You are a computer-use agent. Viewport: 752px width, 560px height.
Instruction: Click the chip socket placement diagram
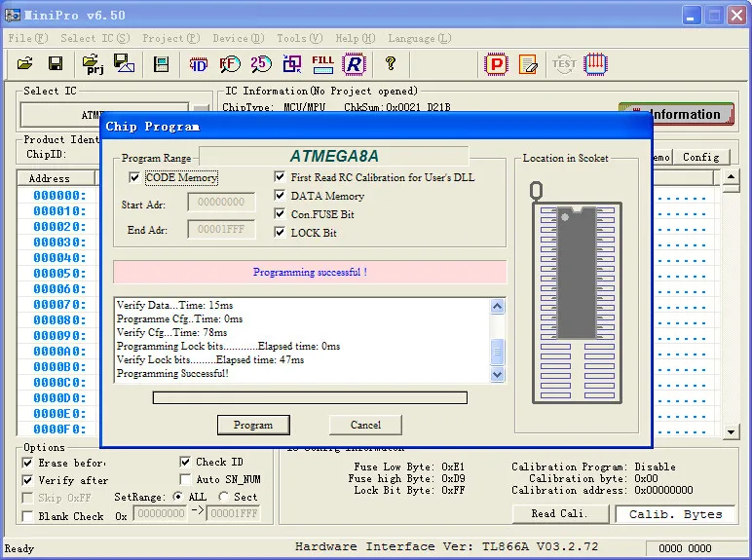pyautogui.click(x=577, y=293)
